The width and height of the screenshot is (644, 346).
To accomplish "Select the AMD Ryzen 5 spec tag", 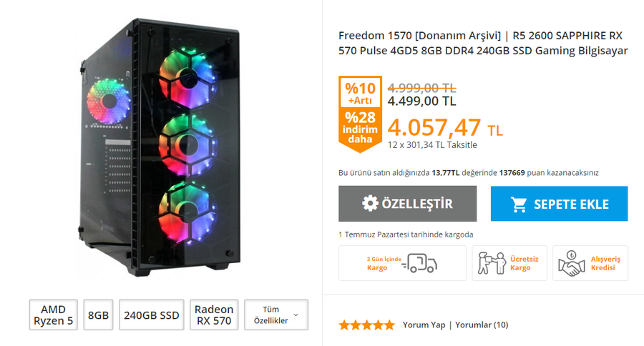I will (x=54, y=315).
